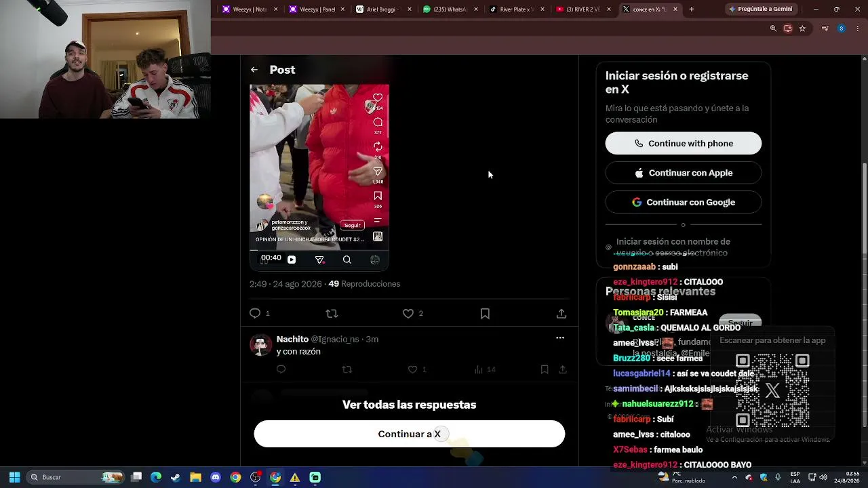The width and height of the screenshot is (868, 488).
Task: Open Microsoft Edge from the taskbar
Action: (x=156, y=477)
